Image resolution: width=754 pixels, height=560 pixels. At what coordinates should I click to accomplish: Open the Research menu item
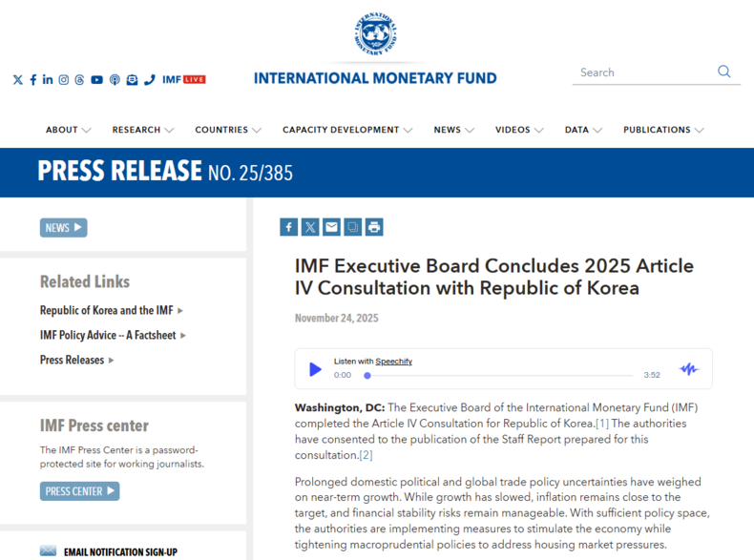(x=142, y=130)
